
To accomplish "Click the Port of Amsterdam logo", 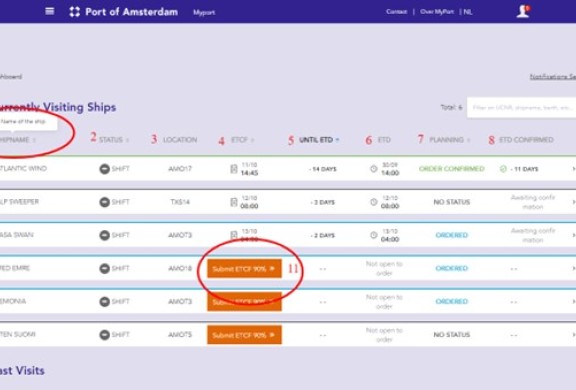I will 123,12.
